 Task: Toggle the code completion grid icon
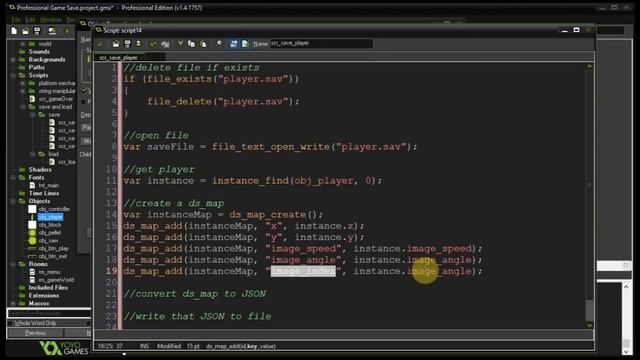coord(233,44)
